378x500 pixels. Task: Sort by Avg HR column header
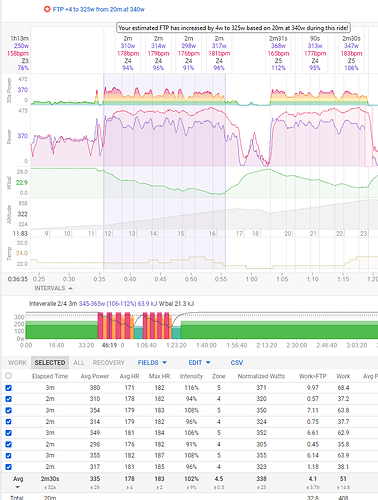(x=129, y=376)
